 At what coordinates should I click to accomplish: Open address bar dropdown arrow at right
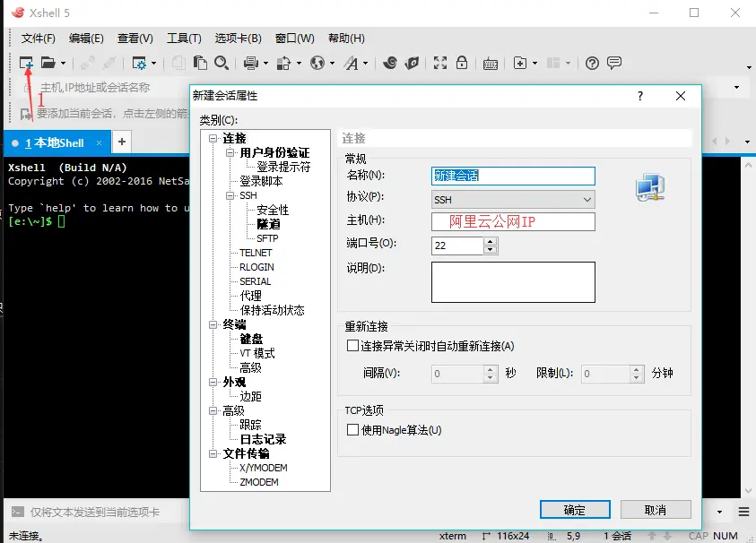pos(736,87)
